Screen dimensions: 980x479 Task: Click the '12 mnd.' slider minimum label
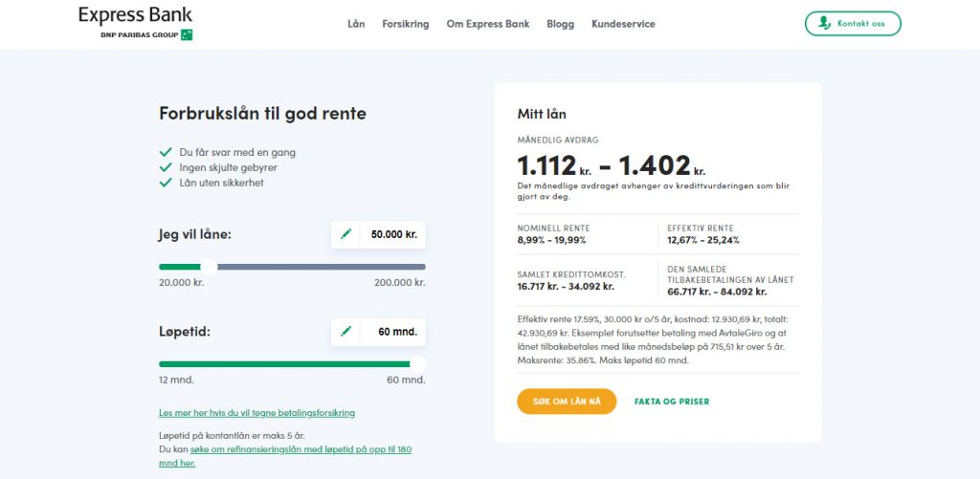pyautogui.click(x=176, y=380)
